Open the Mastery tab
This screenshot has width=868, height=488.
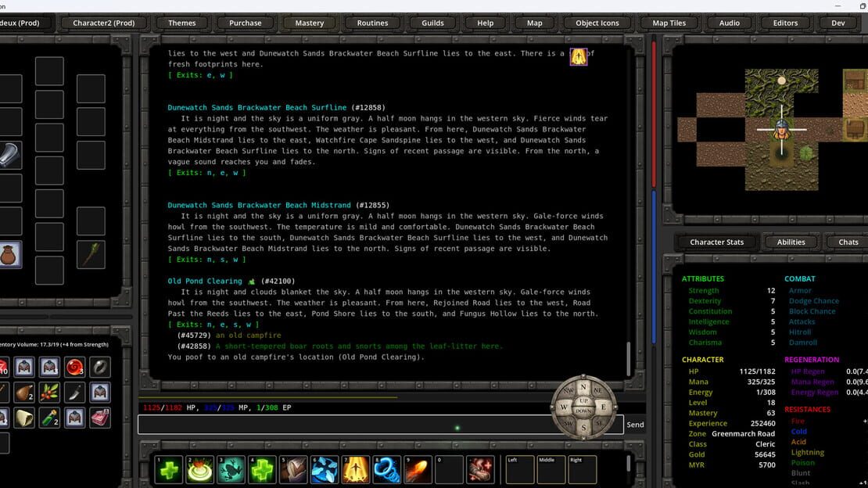pyautogui.click(x=310, y=23)
